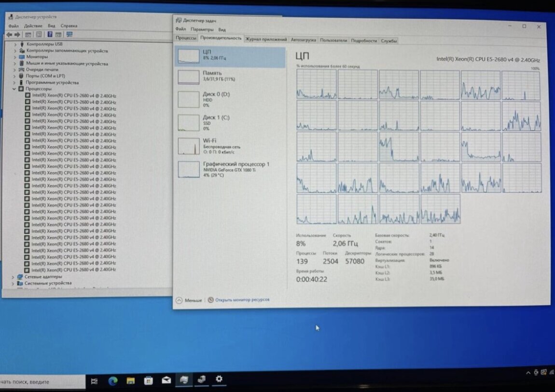
Task: Select the Память performance graph in sidebar
Action: (230, 76)
